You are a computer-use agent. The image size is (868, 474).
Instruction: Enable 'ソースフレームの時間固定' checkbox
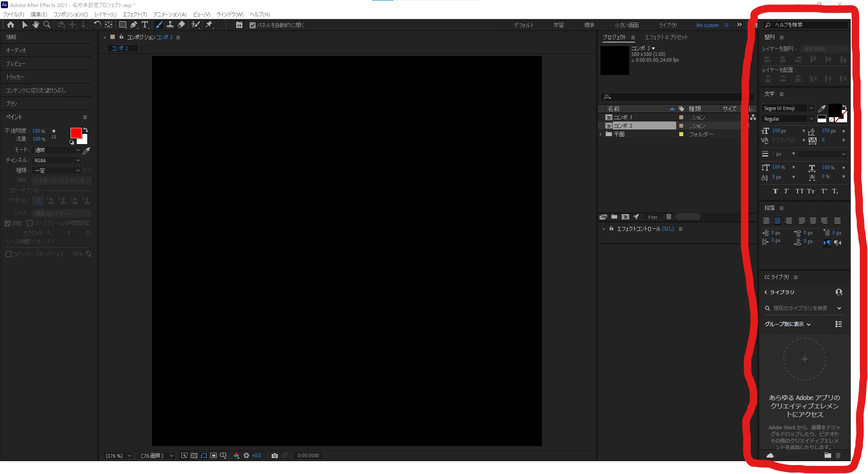30,223
